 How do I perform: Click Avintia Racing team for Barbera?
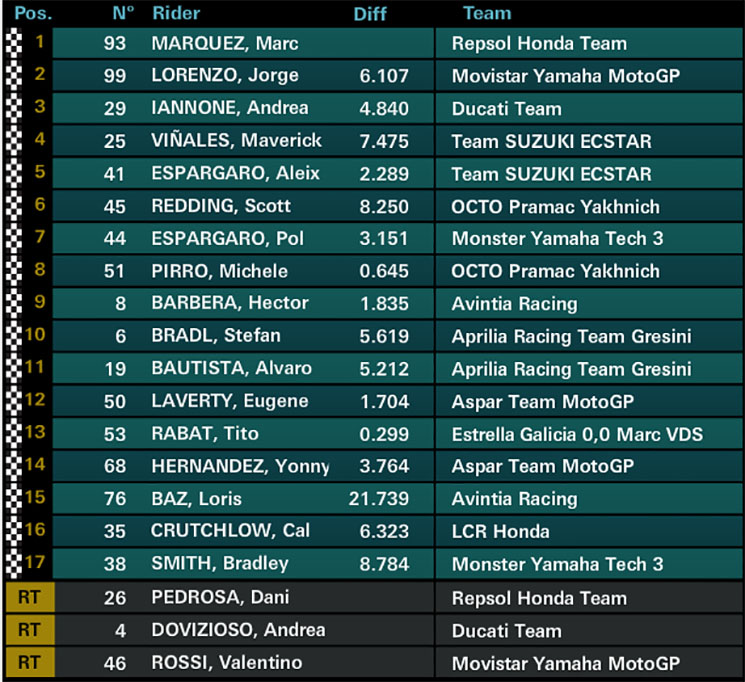(515, 304)
